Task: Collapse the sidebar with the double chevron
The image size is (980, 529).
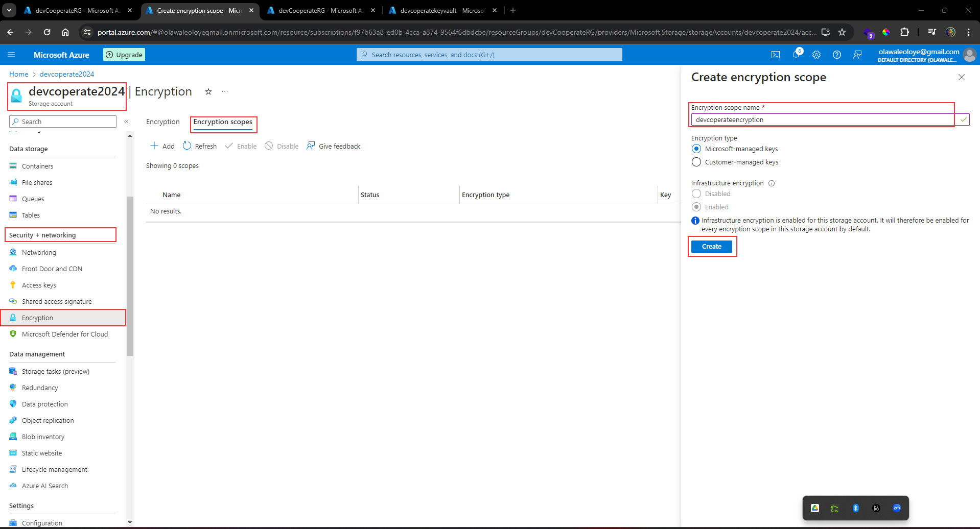Action: pos(126,122)
